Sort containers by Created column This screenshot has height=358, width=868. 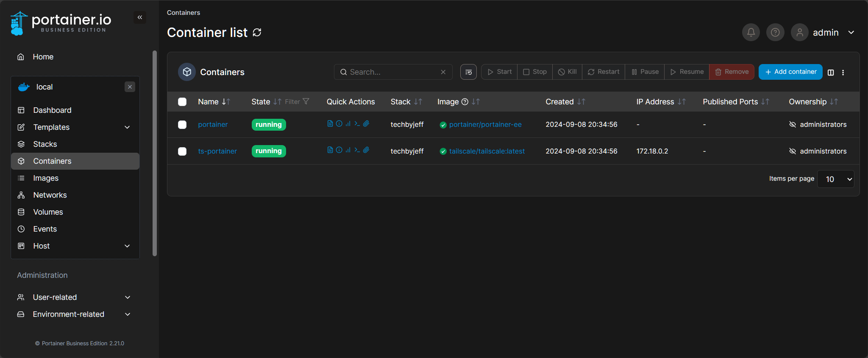tap(565, 102)
